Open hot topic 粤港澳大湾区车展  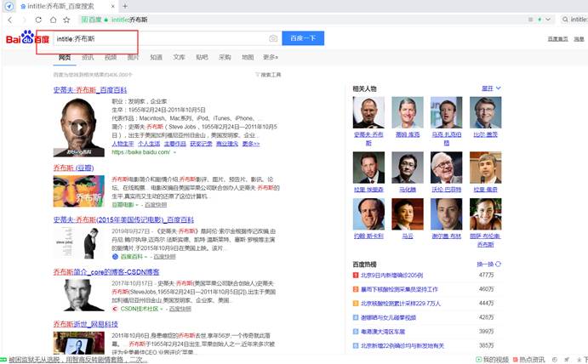click(x=383, y=332)
